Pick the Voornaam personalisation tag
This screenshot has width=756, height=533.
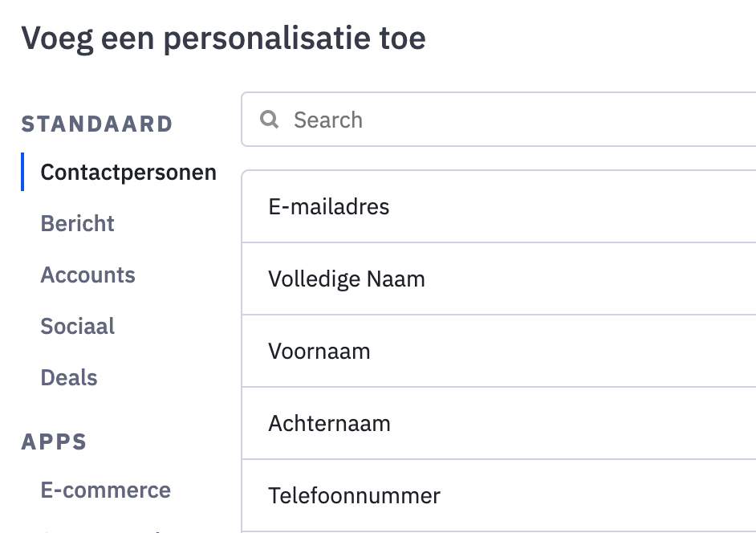tap(319, 352)
